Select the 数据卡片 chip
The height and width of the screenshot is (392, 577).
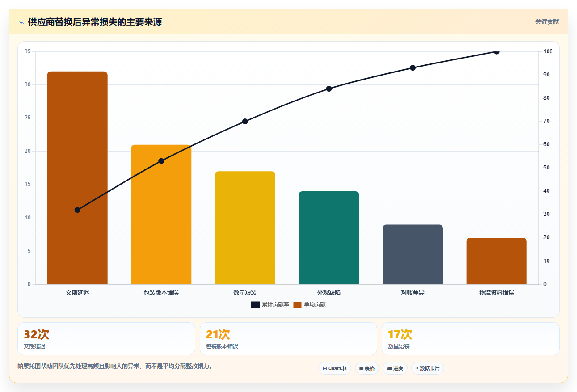(x=428, y=368)
